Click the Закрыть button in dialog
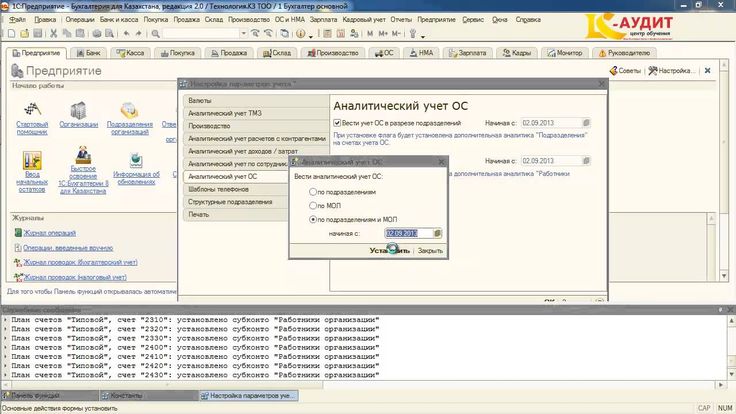The image size is (736, 414). [x=430, y=251]
